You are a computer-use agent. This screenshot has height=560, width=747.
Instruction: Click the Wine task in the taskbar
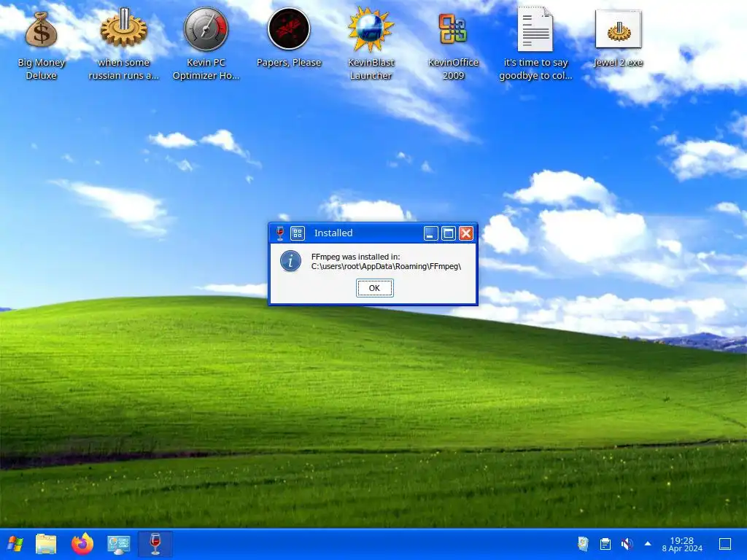coord(155,544)
